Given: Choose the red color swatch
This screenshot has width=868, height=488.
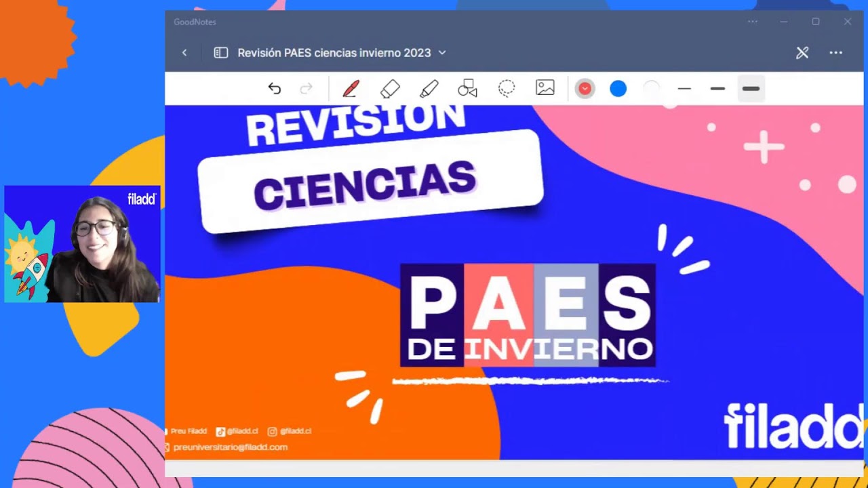Looking at the screenshot, I should tap(585, 89).
